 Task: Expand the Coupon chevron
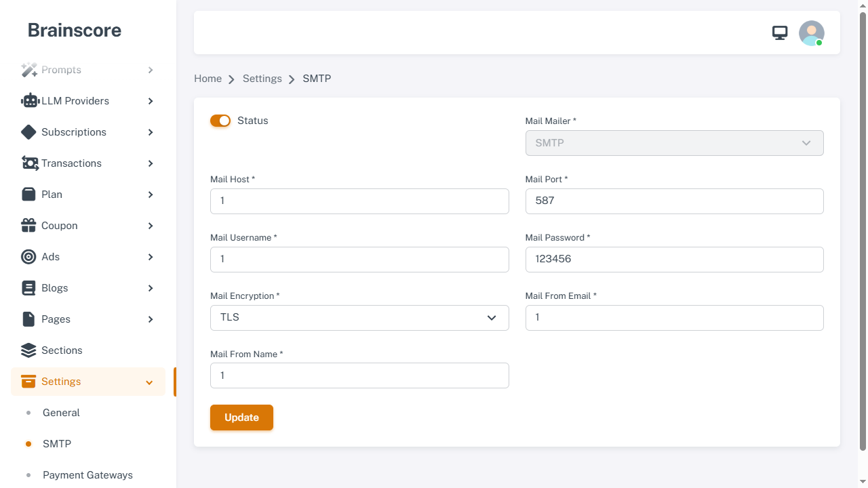tap(151, 226)
